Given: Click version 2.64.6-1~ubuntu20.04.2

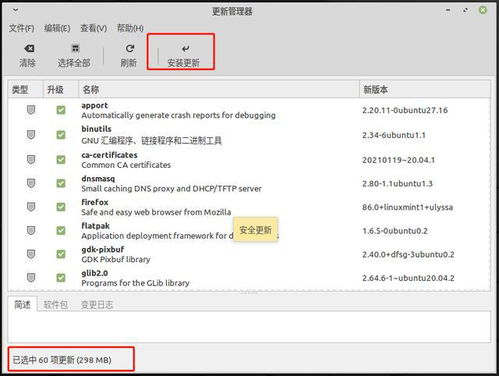Looking at the screenshot, I should coord(408,278).
